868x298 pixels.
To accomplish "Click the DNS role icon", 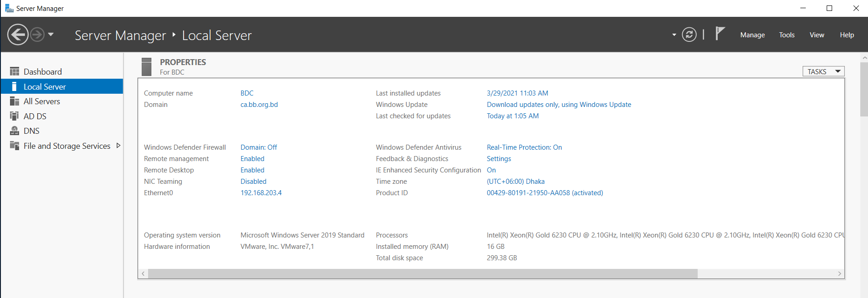I will pos(15,131).
